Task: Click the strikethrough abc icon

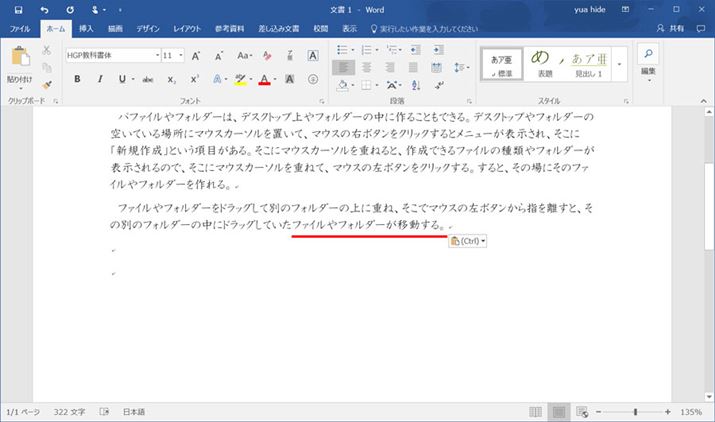Action: pos(148,79)
